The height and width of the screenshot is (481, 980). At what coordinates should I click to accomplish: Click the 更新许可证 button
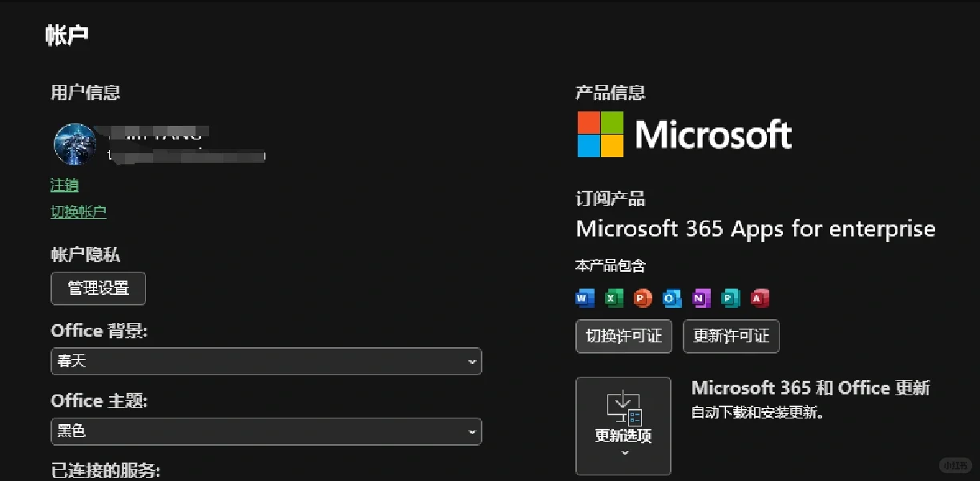(x=731, y=336)
